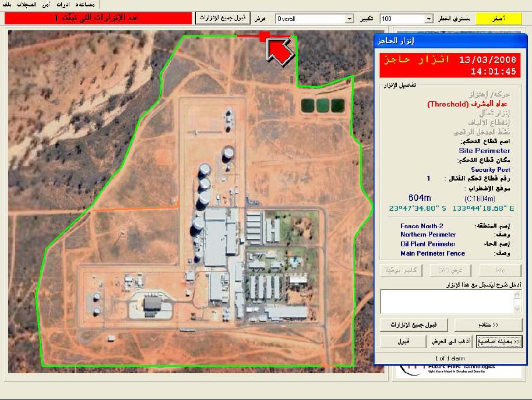Open the أدوات (Tools) menu
The height and width of the screenshot is (400, 532).
click(x=63, y=4)
